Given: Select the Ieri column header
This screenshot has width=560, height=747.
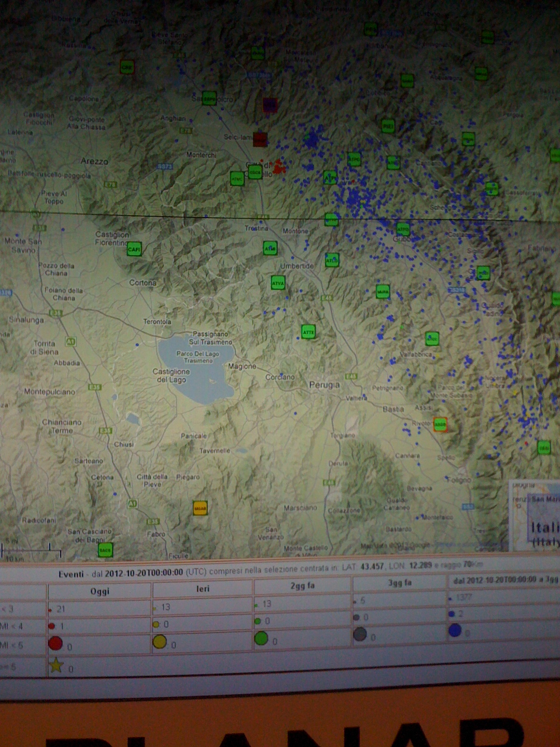Looking at the screenshot, I should point(203,589).
